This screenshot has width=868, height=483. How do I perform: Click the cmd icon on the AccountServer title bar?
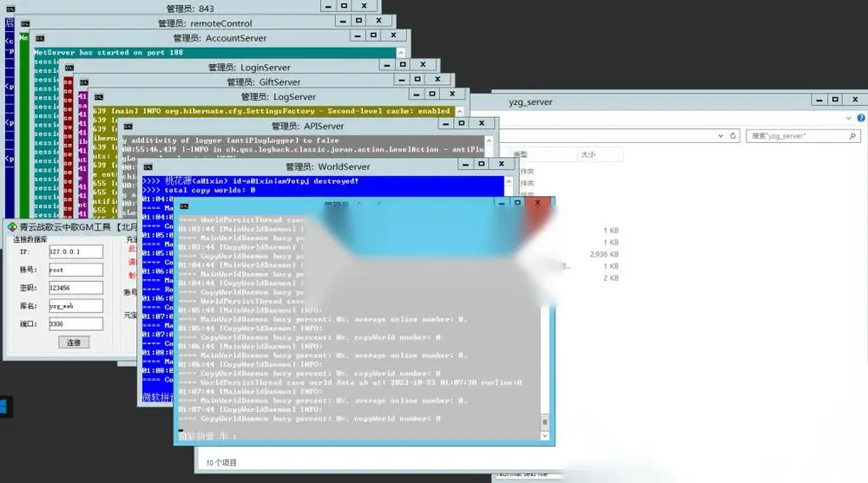(40, 38)
